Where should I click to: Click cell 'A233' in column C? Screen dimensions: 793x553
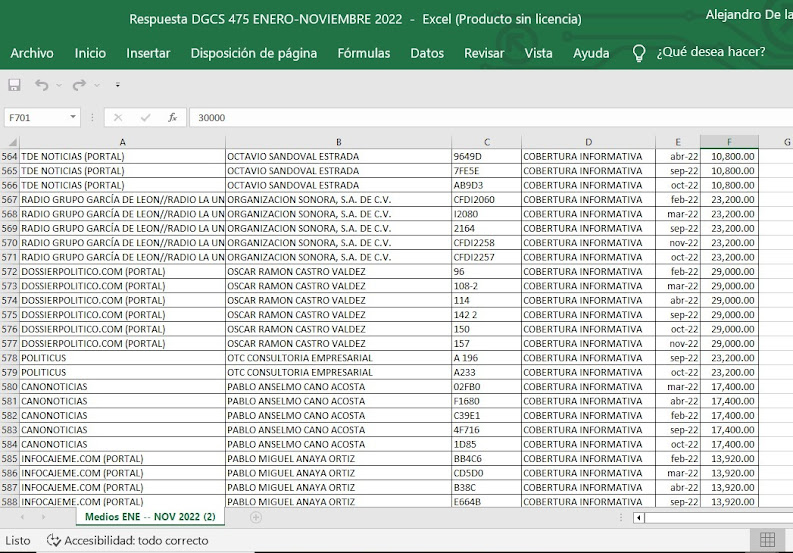pyautogui.click(x=487, y=372)
